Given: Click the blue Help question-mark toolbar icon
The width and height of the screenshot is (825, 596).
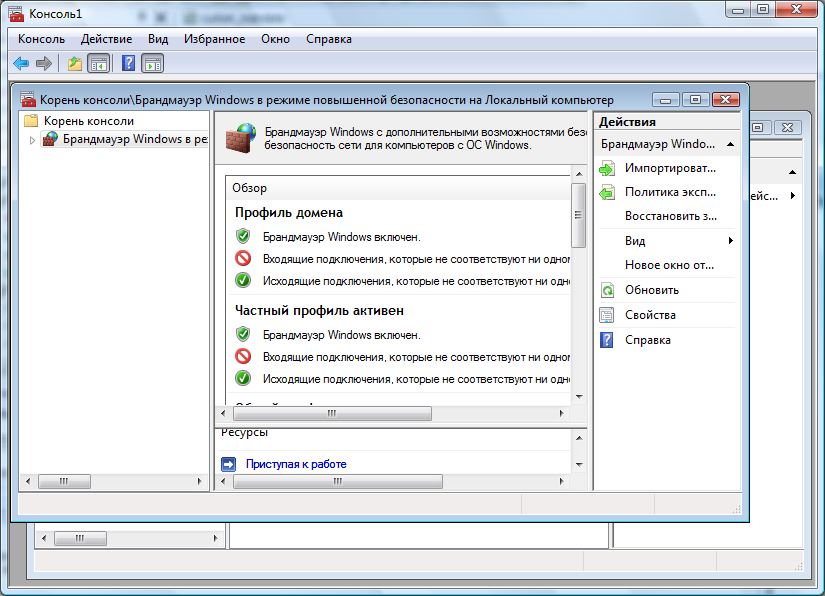Looking at the screenshot, I should [128, 63].
